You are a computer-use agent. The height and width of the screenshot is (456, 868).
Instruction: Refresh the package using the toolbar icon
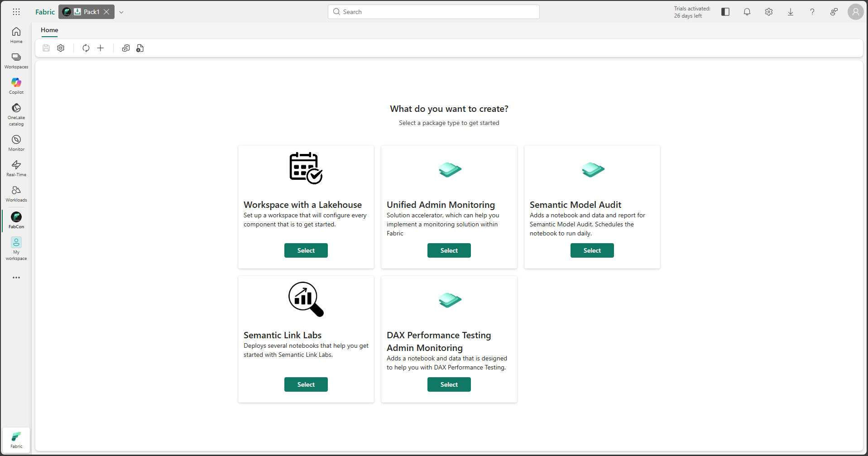pos(86,48)
